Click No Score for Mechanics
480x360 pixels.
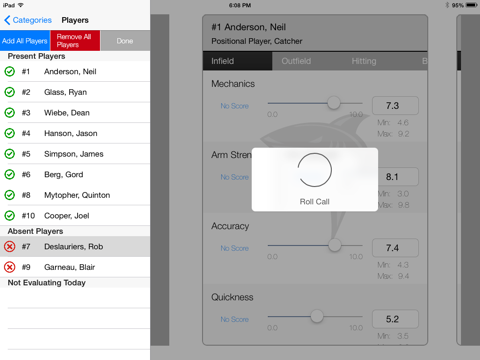(x=235, y=106)
